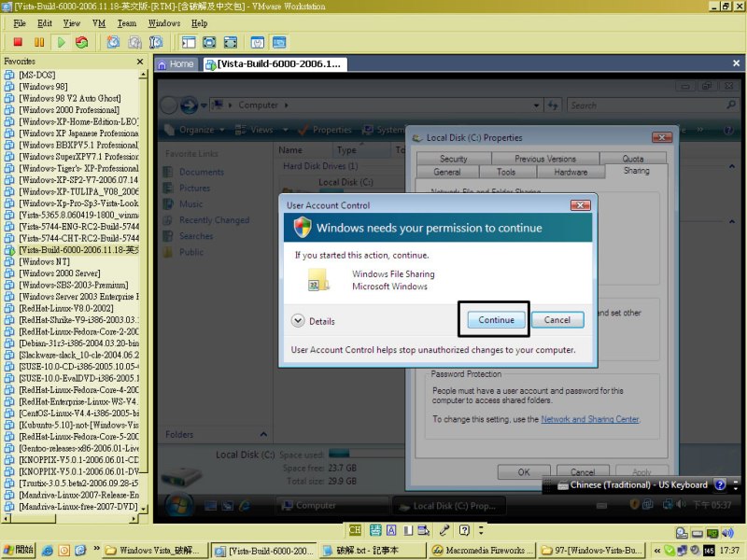747x560 pixels.
Task: Open the Team menu
Action: pos(127,23)
